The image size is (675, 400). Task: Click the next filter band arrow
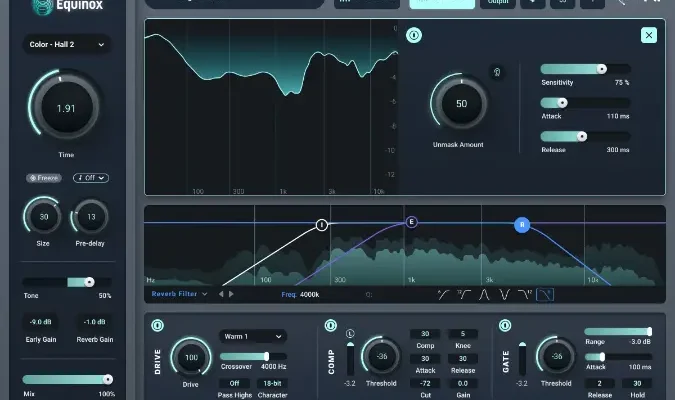click(232, 294)
